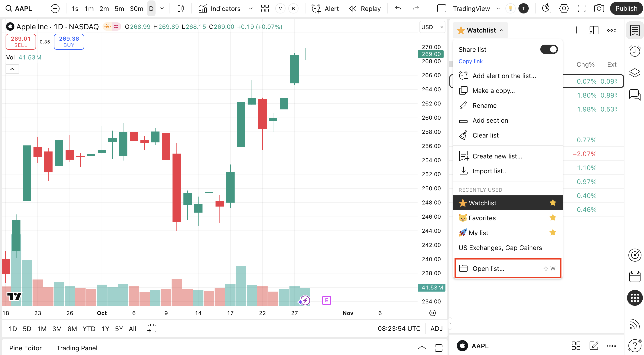Click the Copy link hyperlink
The height and width of the screenshot is (355, 644).
coord(471,61)
